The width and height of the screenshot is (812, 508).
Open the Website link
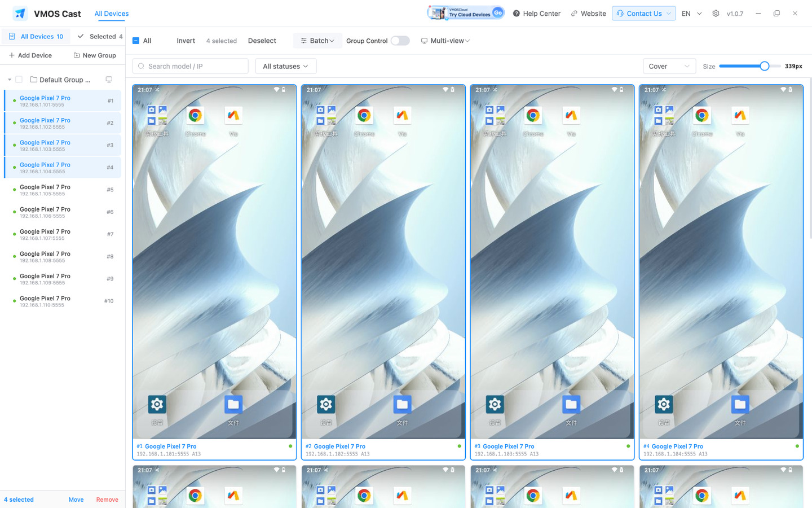click(588, 14)
